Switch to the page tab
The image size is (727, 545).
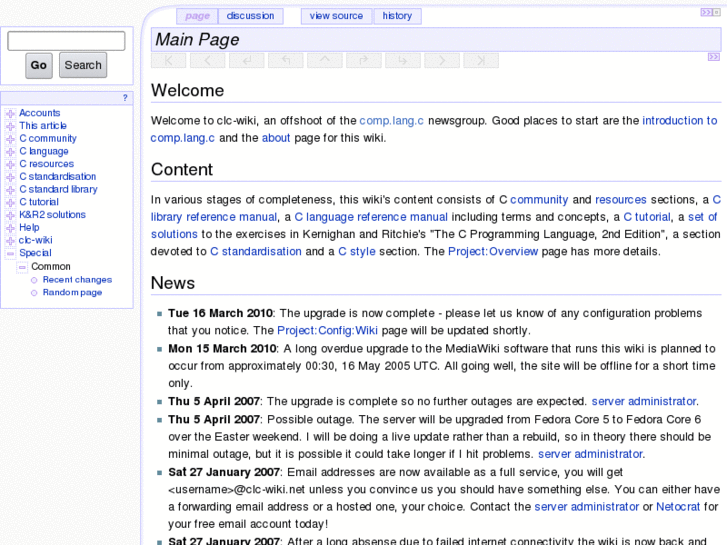click(198, 16)
